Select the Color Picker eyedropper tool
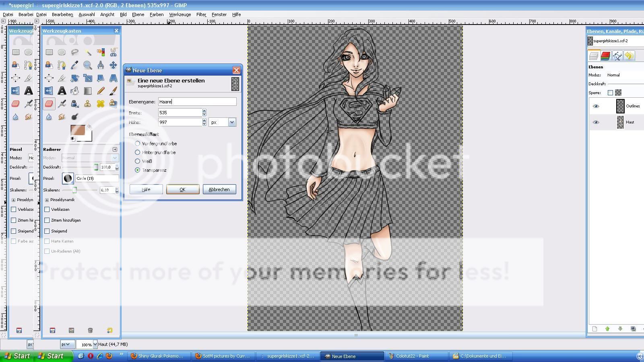 75,65
